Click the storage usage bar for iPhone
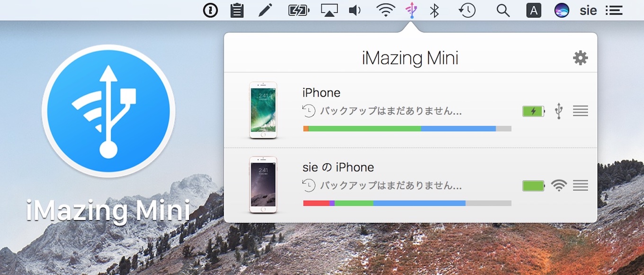Image resolution: width=644 pixels, height=275 pixels. click(407, 128)
